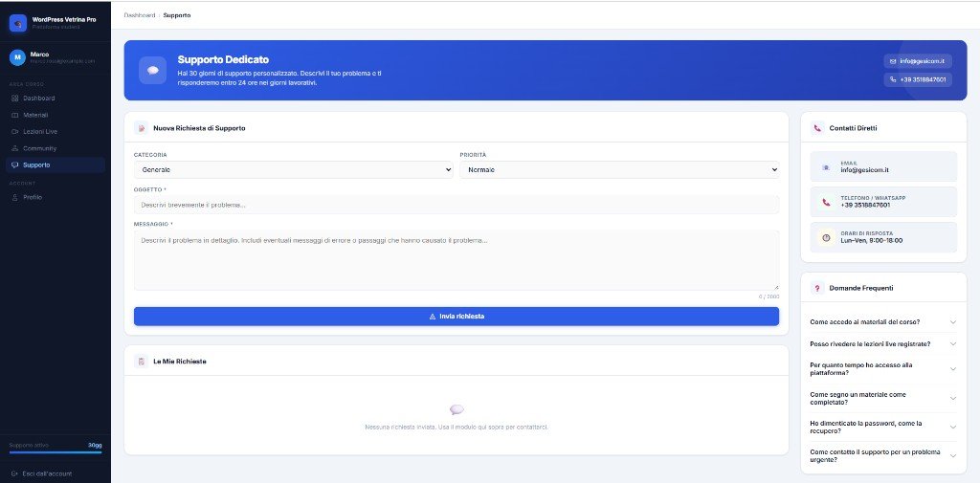Click Esci dall'account to log out
Screen dimensions: 980x483
[x=47, y=473]
